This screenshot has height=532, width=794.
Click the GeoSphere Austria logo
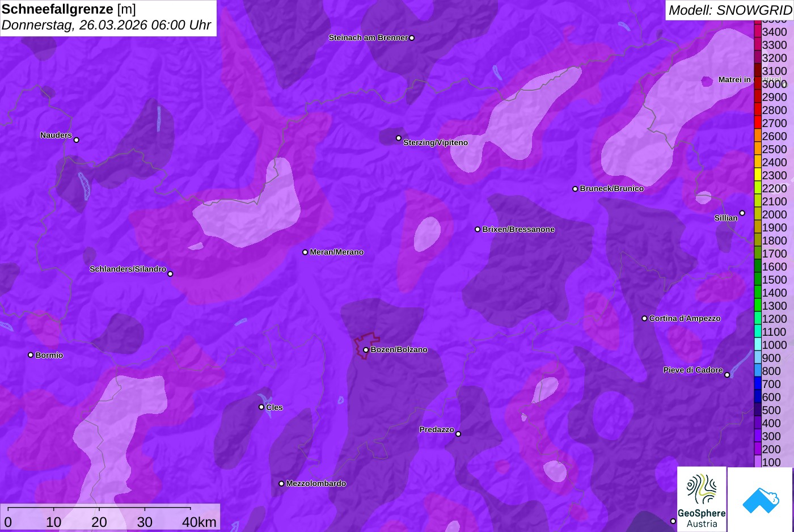point(702,499)
